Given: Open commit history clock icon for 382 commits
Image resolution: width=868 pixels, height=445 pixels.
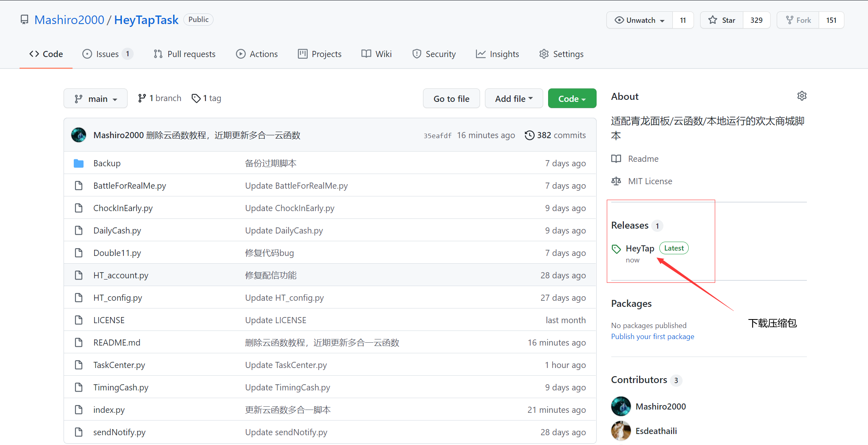Looking at the screenshot, I should [x=529, y=135].
